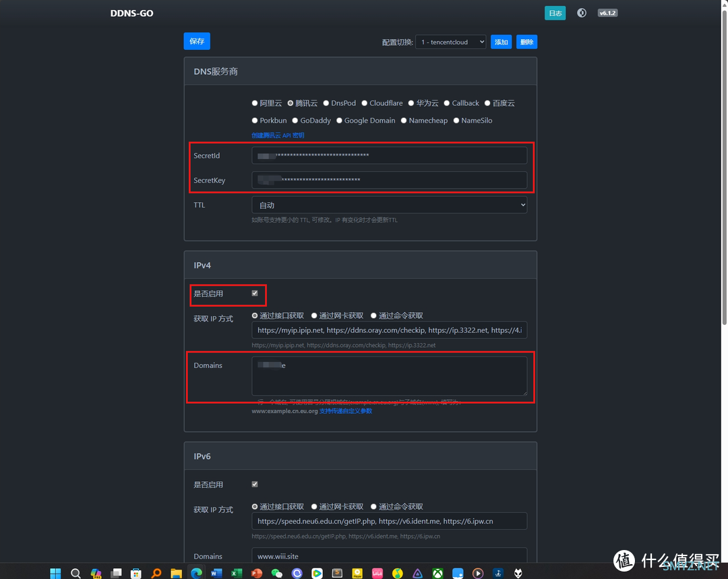Toggle the dark/light theme icon

581,13
